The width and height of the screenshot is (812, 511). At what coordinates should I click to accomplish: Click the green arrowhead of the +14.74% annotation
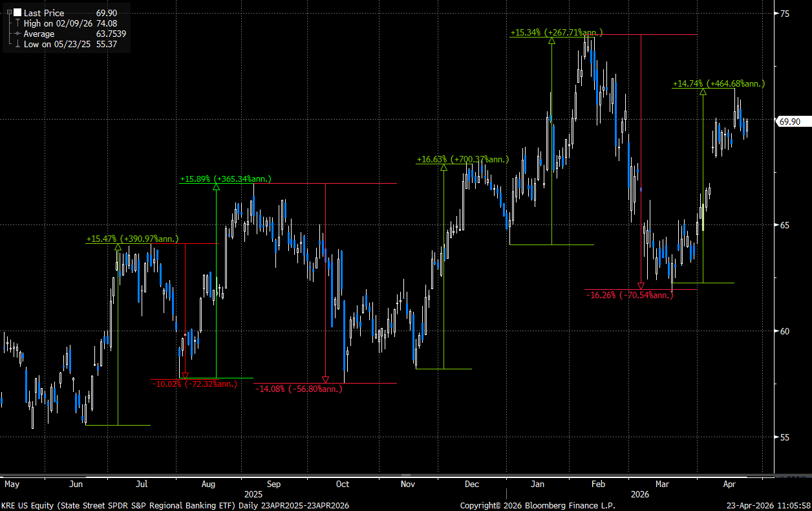click(x=703, y=92)
